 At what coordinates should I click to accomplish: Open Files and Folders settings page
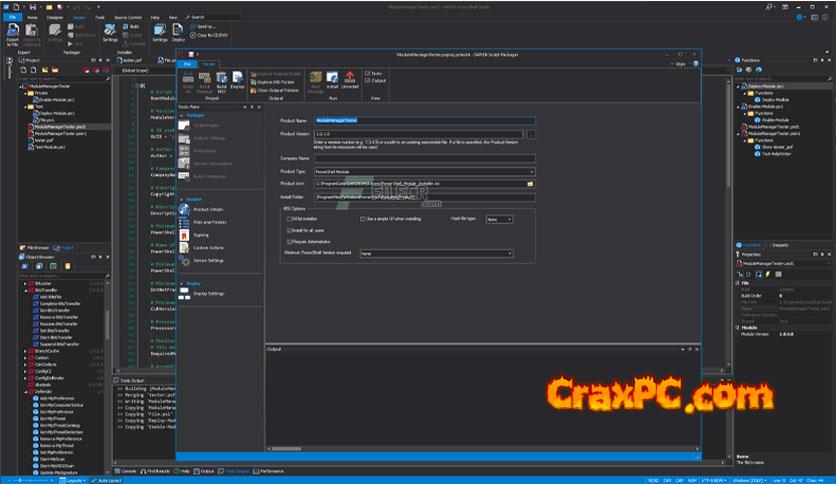coord(210,222)
